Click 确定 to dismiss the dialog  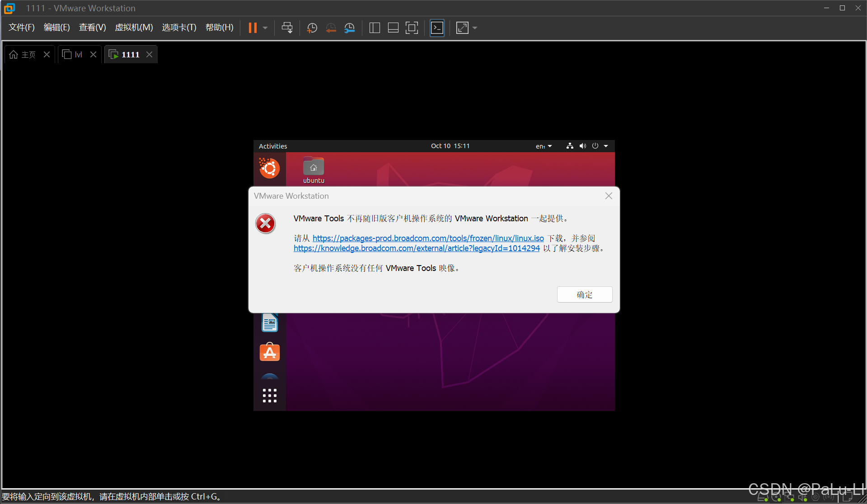(x=584, y=294)
